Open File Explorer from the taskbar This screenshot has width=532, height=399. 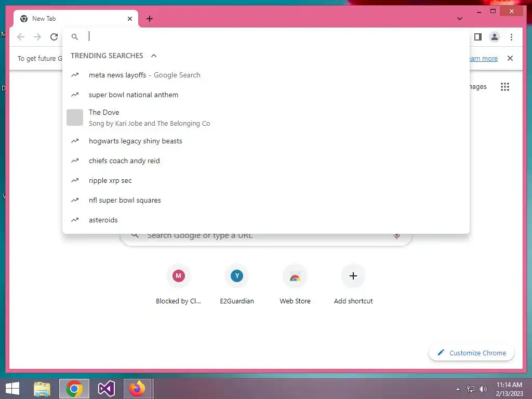[x=42, y=389]
